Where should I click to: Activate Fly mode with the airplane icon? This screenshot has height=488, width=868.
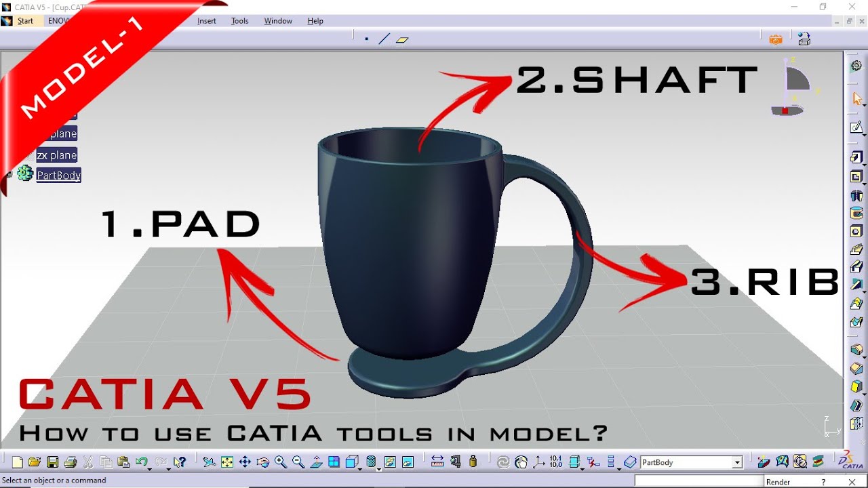pos(209,462)
